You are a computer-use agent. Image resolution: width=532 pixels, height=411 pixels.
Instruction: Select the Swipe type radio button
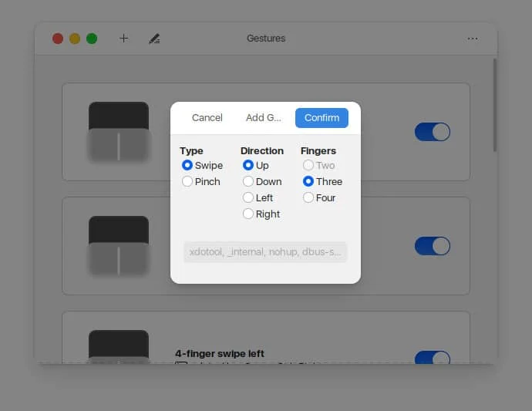click(202, 165)
